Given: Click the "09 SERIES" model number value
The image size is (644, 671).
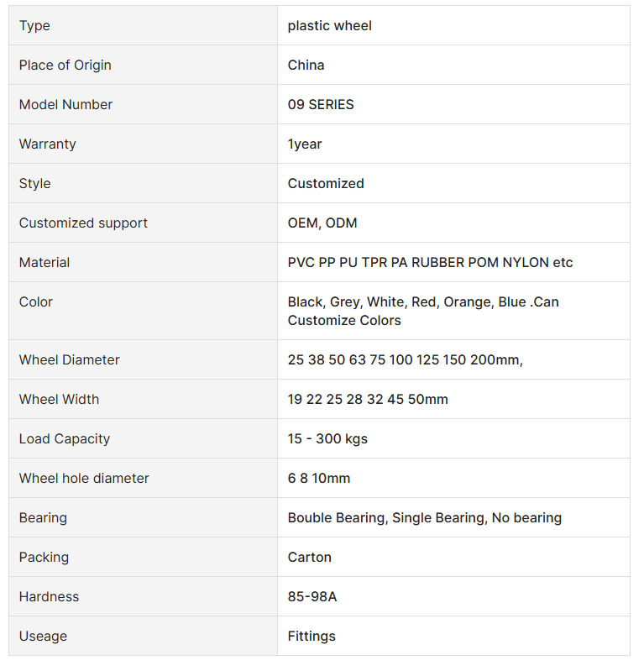Looking at the screenshot, I should pyautogui.click(x=321, y=105).
